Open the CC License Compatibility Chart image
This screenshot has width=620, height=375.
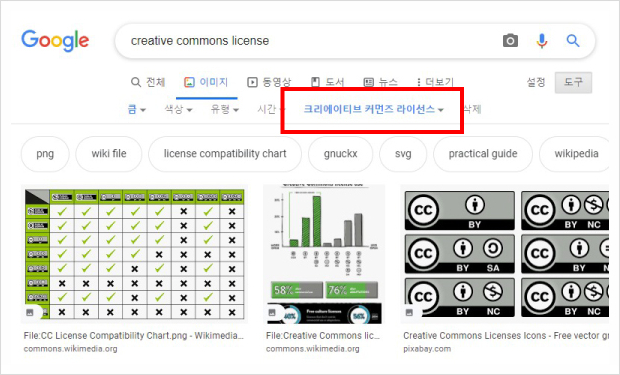click(x=134, y=254)
